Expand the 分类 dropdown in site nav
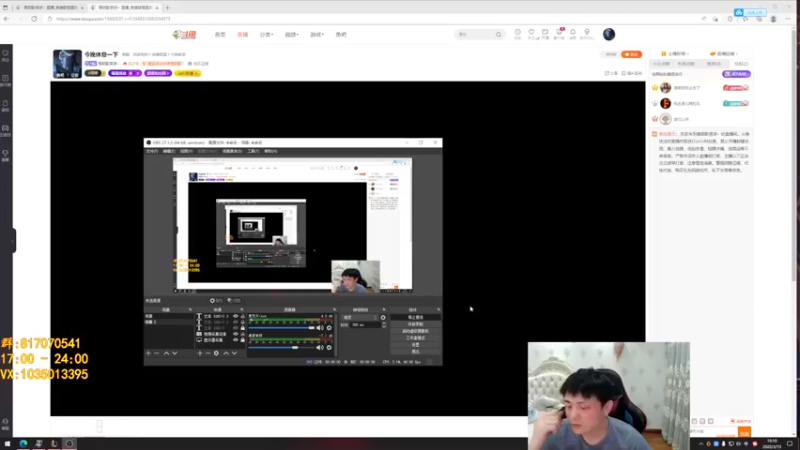The image size is (800, 450). coord(266,35)
